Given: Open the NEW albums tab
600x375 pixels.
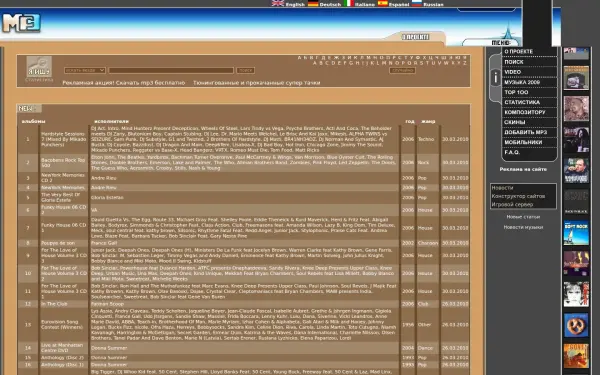Looking at the screenshot, I should [29, 109].
